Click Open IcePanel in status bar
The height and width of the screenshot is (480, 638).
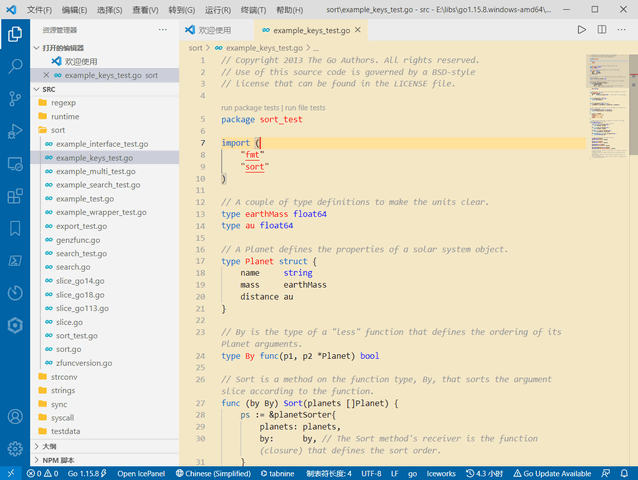click(x=141, y=473)
